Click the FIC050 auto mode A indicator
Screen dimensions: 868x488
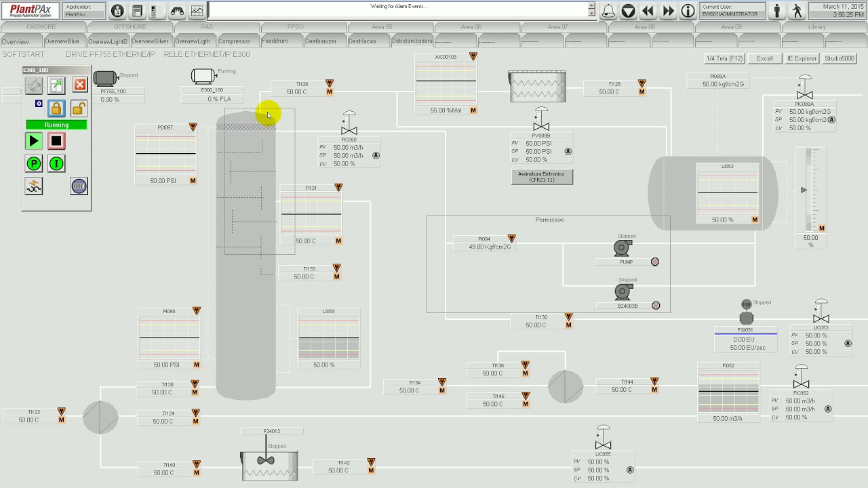tap(376, 155)
